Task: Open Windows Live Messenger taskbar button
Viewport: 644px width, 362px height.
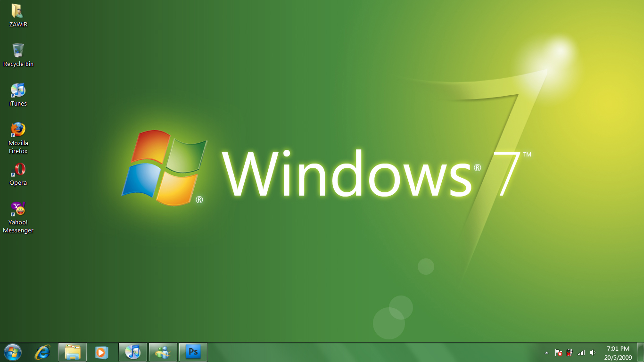Action: click(x=163, y=352)
